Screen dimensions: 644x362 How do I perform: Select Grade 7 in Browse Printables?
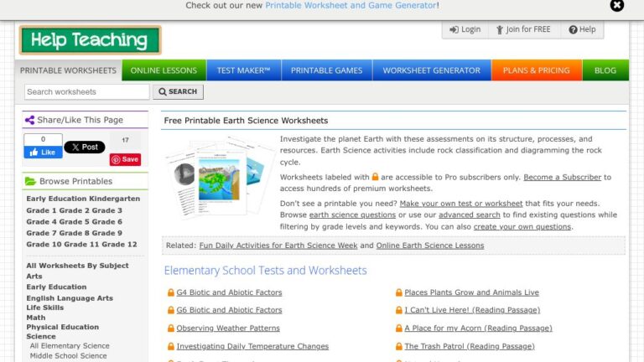[x=42, y=233]
